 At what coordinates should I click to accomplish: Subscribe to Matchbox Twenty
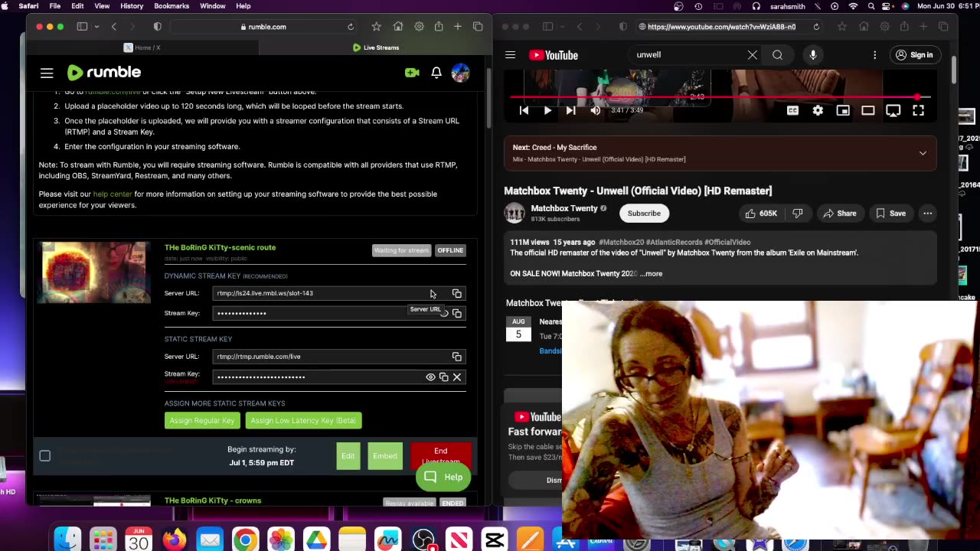(x=644, y=214)
